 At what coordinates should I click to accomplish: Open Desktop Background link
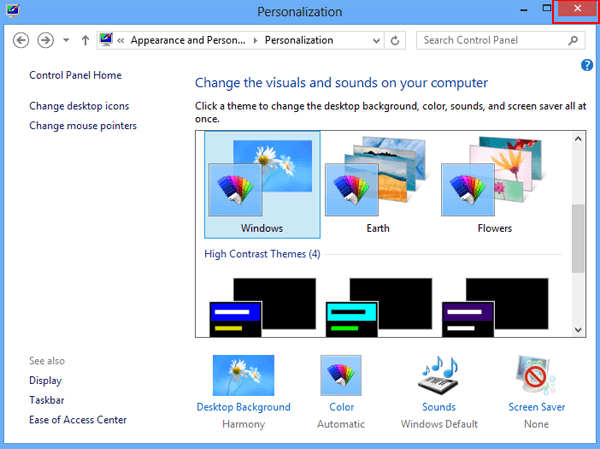243,407
